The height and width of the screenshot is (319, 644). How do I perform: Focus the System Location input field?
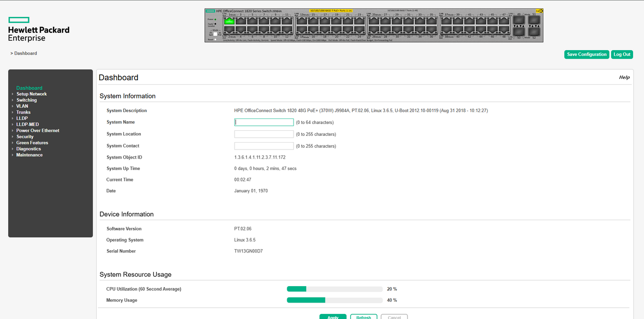(264, 134)
